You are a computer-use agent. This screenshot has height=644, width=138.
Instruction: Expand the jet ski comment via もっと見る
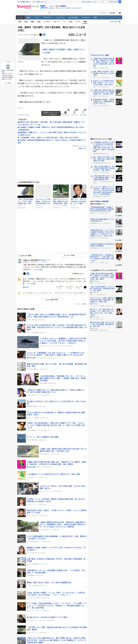pyautogui.click(x=32, y=284)
